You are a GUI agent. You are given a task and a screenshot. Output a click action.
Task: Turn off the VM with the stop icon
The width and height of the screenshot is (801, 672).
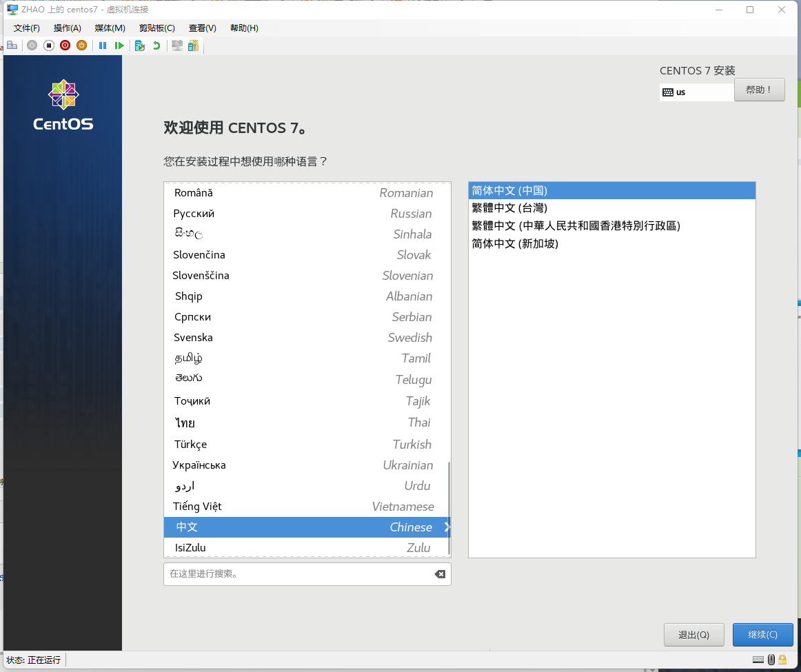pos(48,45)
